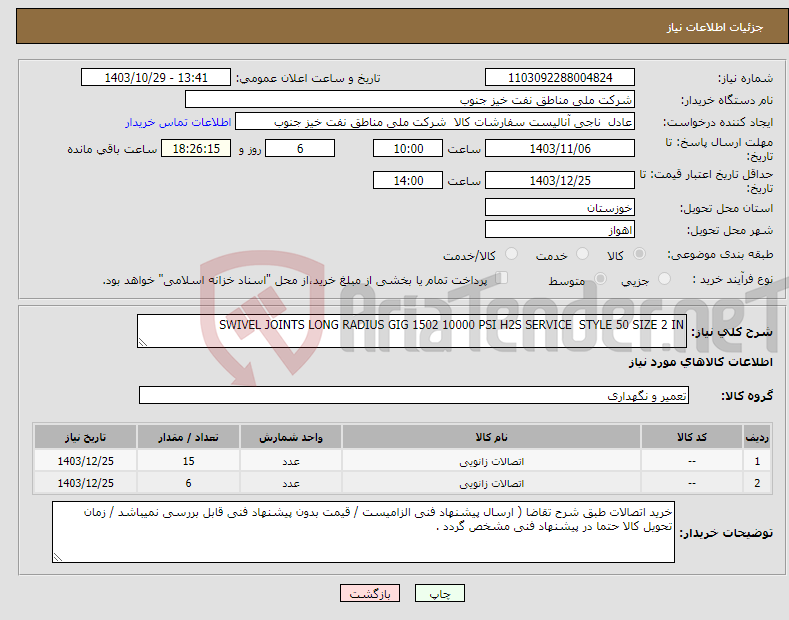The image size is (789, 620).
Task: Click unit عدد in row 1
Action: [291, 461]
